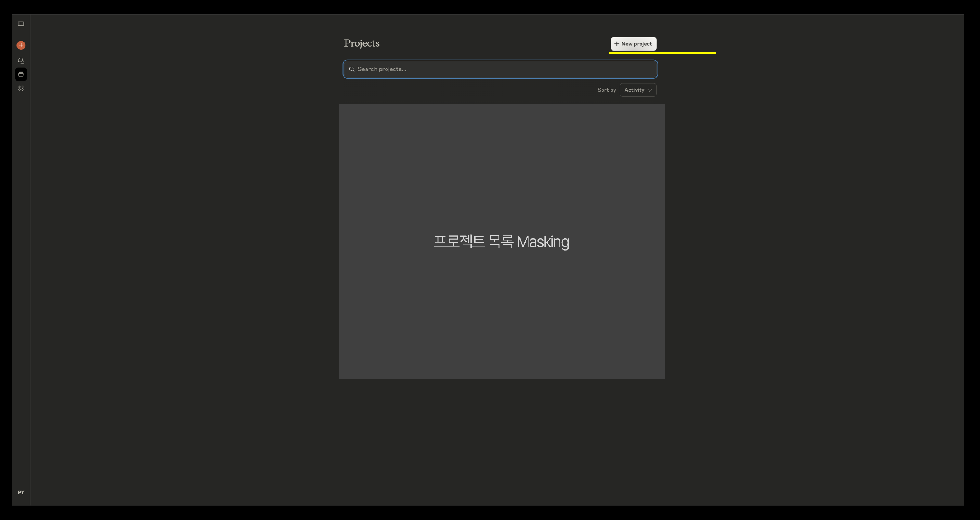Open the PY user profile avatar
980x520 pixels.
(21, 492)
